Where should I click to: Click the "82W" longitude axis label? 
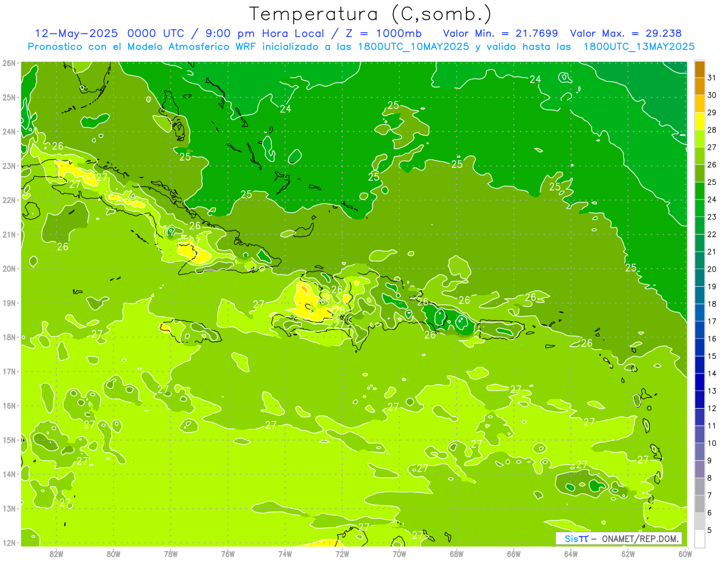56,554
